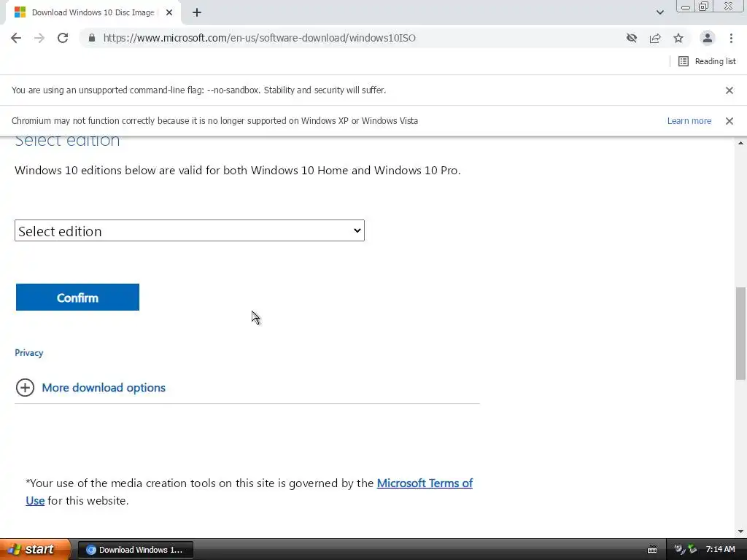Share this page using the share icon

(655, 38)
